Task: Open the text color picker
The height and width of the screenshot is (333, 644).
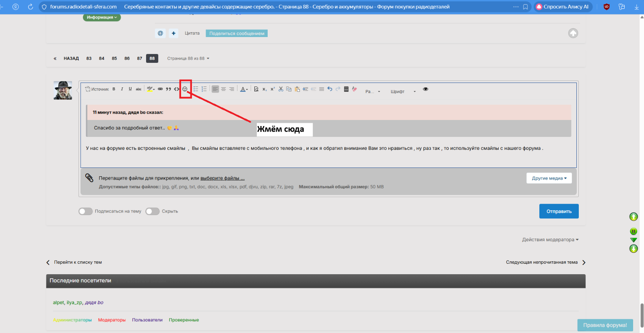Action: tap(244, 89)
